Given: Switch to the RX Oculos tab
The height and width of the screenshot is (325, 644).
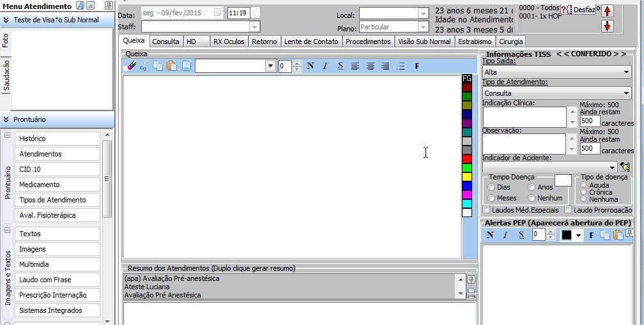Looking at the screenshot, I should (229, 42).
